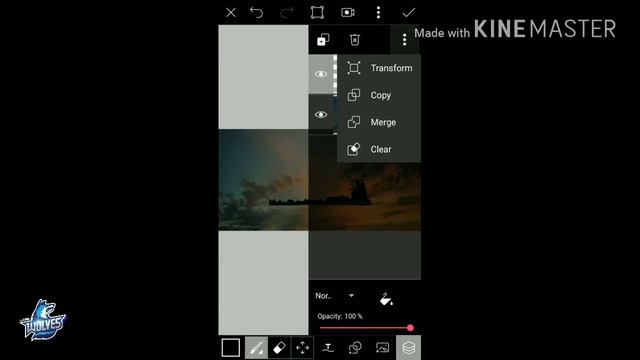Select the top layer thumbnail

[335, 74]
